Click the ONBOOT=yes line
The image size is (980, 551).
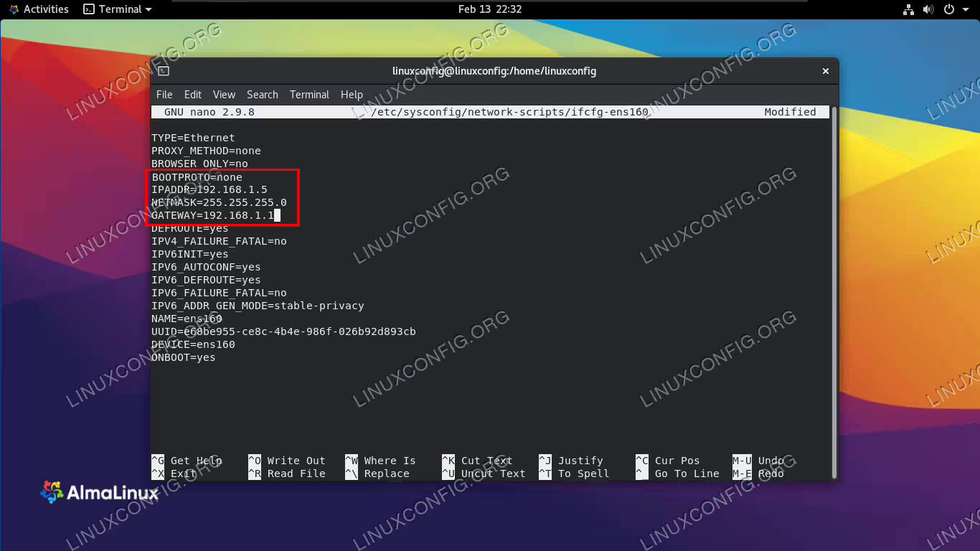tap(184, 357)
